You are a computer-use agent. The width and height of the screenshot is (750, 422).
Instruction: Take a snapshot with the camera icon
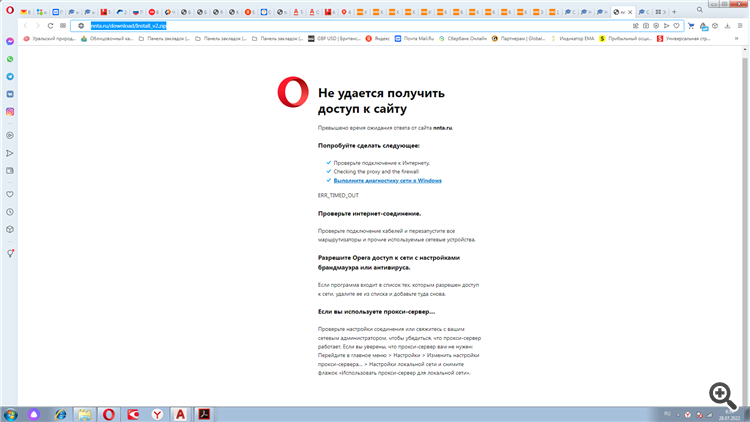coord(646,26)
